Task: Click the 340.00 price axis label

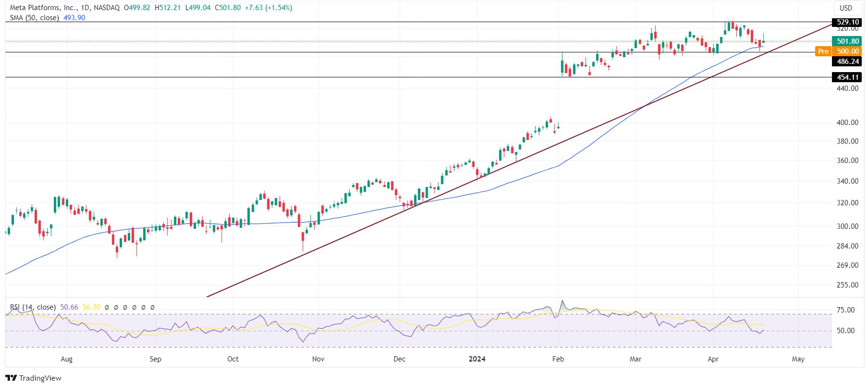Action: [x=847, y=181]
